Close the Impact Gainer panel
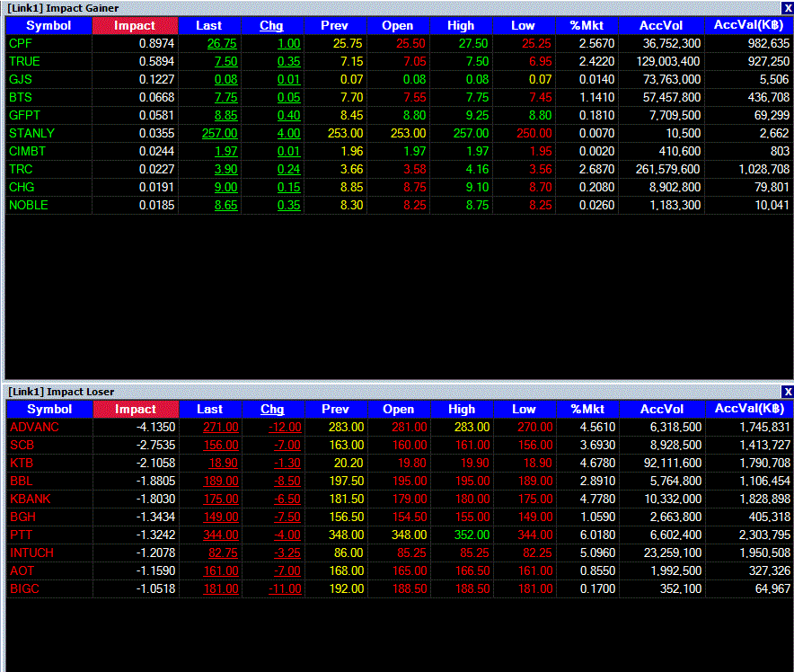Screen dimensions: 794x672 point(788,8)
